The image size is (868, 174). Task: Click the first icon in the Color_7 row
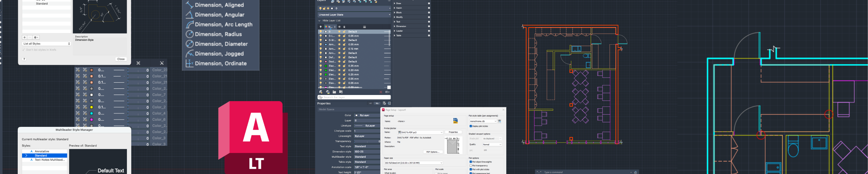(x=78, y=95)
